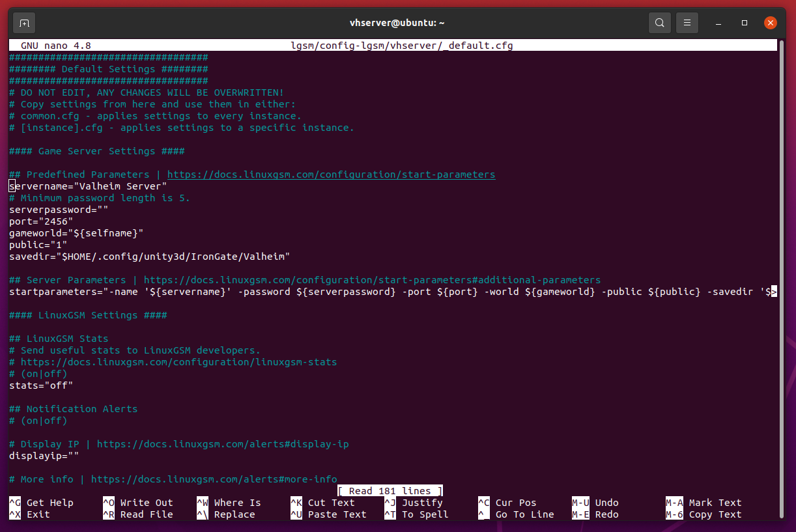Click the M-E Redo shortcut
Screen dimensions: 796x532
tap(595, 514)
